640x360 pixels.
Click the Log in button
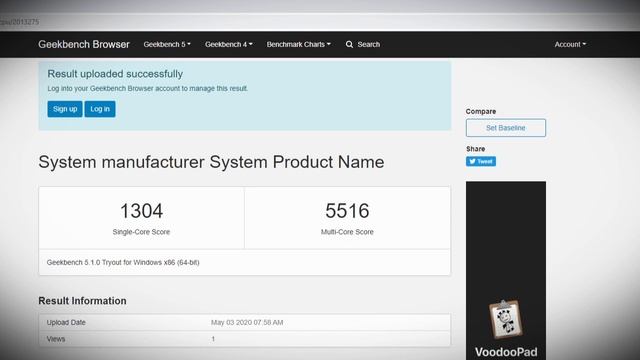(x=100, y=109)
